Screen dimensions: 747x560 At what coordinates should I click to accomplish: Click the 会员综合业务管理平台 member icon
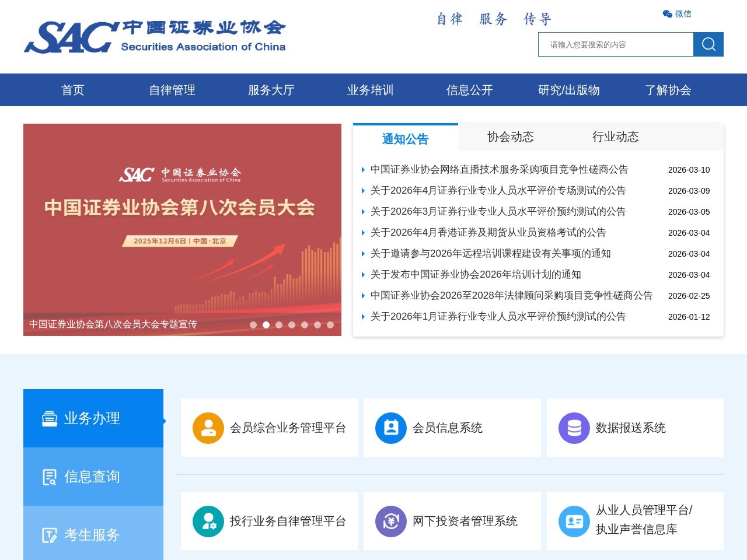coord(208,428)
